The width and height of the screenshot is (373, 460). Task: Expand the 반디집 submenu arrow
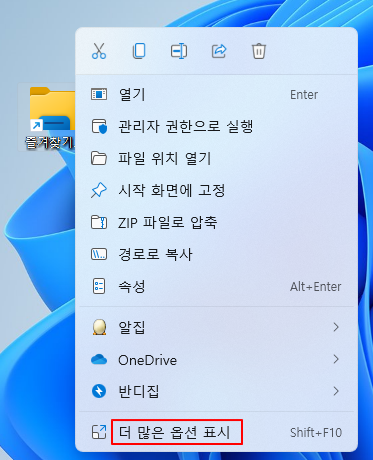pos(336,391)
